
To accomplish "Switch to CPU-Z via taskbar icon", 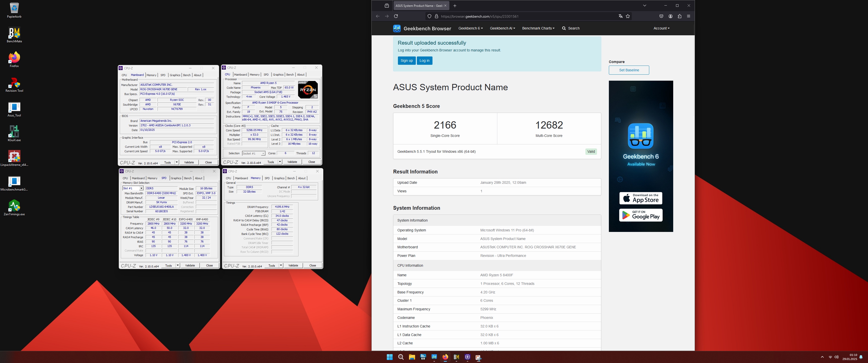I will (x=467, y=357).
